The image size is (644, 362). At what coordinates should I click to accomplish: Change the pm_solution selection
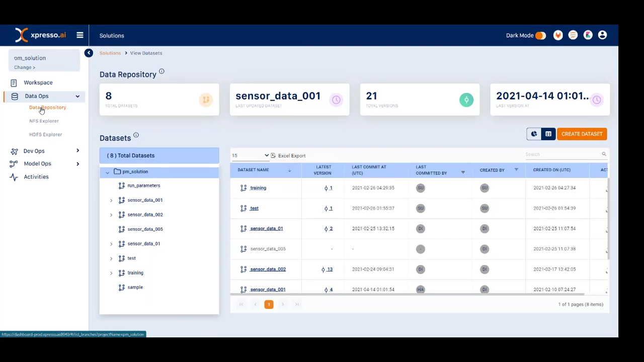click(x=25, y=67)
